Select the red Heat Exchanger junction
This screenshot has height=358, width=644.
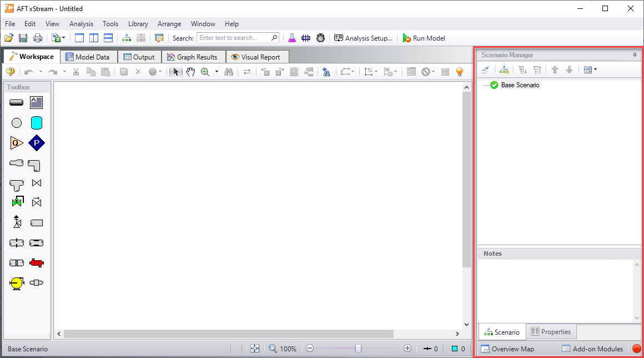point(37,262)
